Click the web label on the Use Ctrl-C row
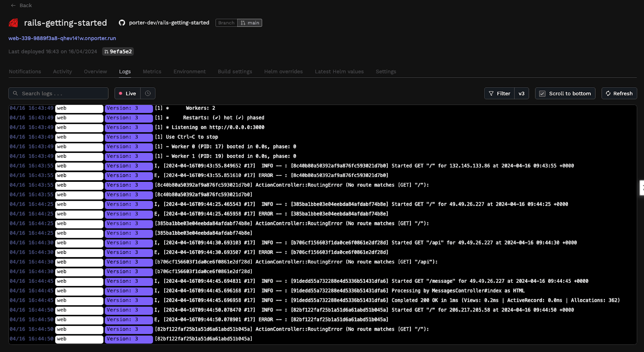Image resolution: width=644 pixels, height=352 pixels. coord(79,138)
